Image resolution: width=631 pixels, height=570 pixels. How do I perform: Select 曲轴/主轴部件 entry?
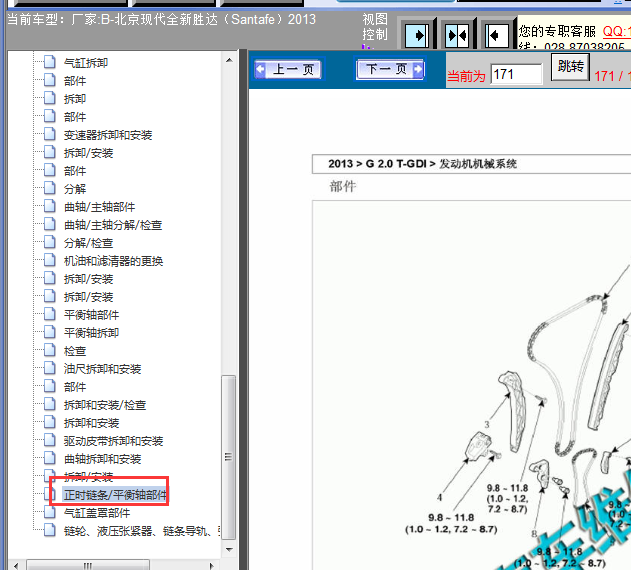click(99, 207)
